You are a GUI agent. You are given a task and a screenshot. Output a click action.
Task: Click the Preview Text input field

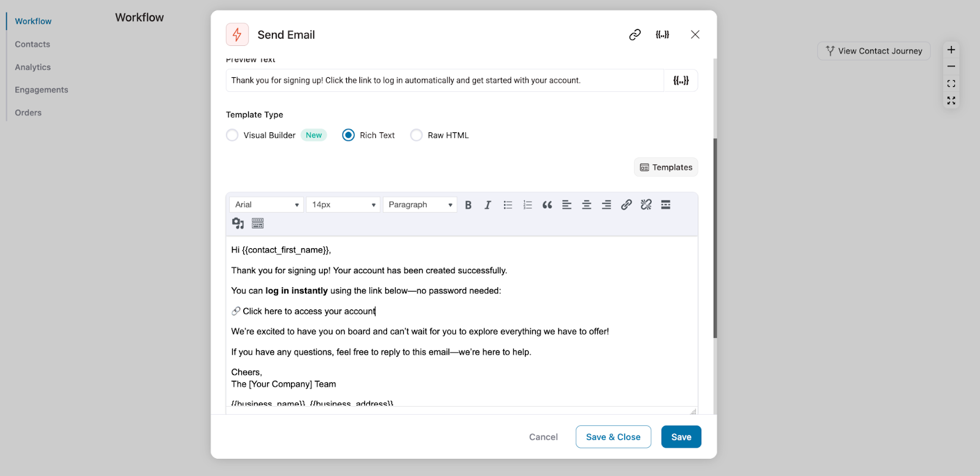point(444,80)
